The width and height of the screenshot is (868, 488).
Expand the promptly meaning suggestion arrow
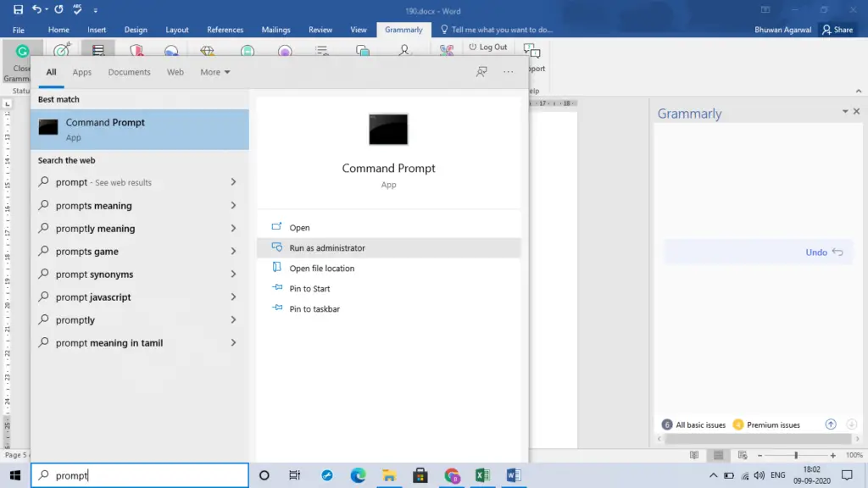click(233, 228)
